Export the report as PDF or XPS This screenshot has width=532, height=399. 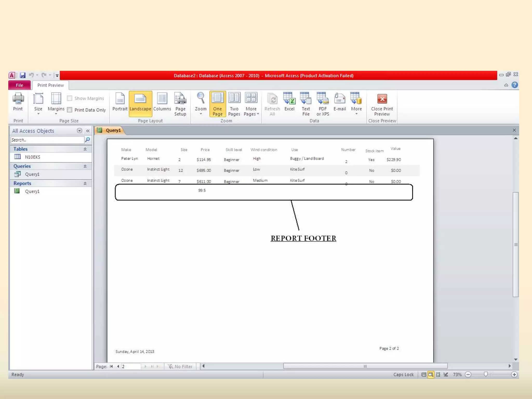[323, 104]
